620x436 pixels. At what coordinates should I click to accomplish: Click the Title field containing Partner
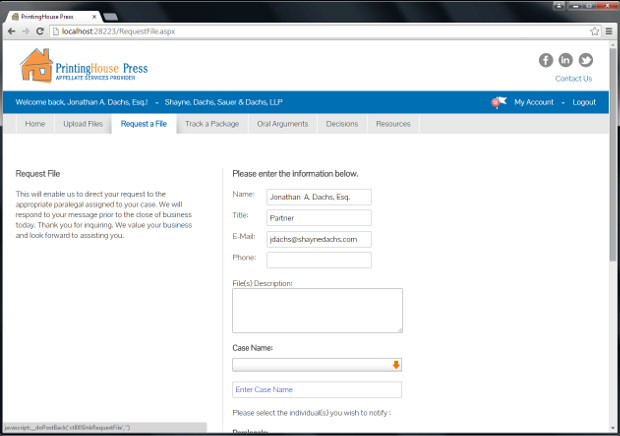[x=319, y=218]
